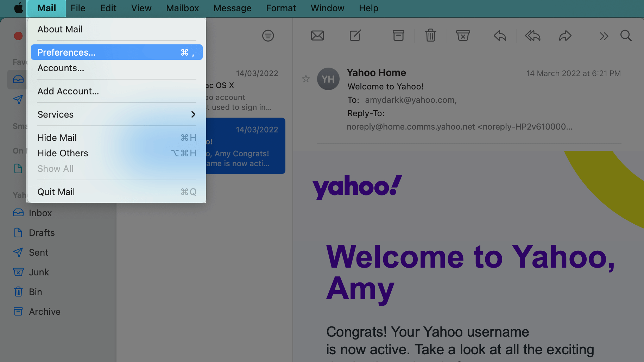Click the Welcome to Yahoo! subject line
The width and height of the screenshot is (644, 362).
[x=385, y=87]
